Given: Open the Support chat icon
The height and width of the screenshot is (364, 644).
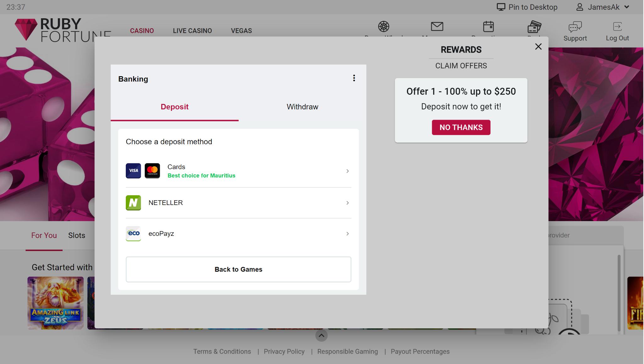Looking at the screenshot, I should coord(575,27).
